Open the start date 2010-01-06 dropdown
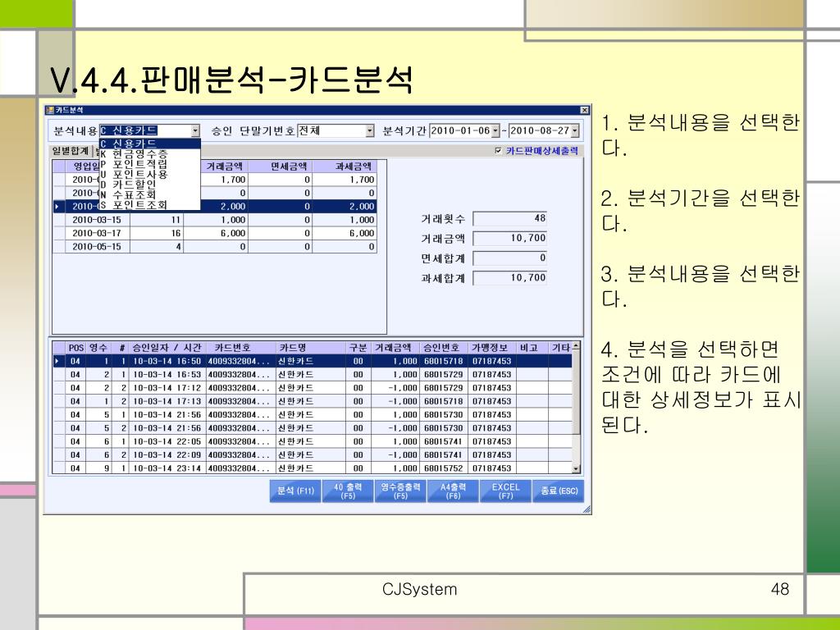This screenshot has height=630, width=840. click(x=495, y=130)
